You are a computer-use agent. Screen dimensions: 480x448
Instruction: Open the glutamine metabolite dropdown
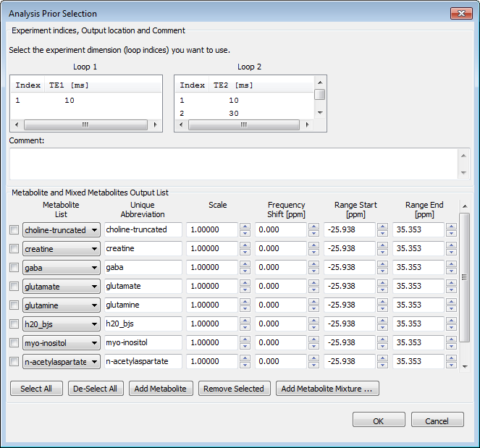click(x=62, y=305)
